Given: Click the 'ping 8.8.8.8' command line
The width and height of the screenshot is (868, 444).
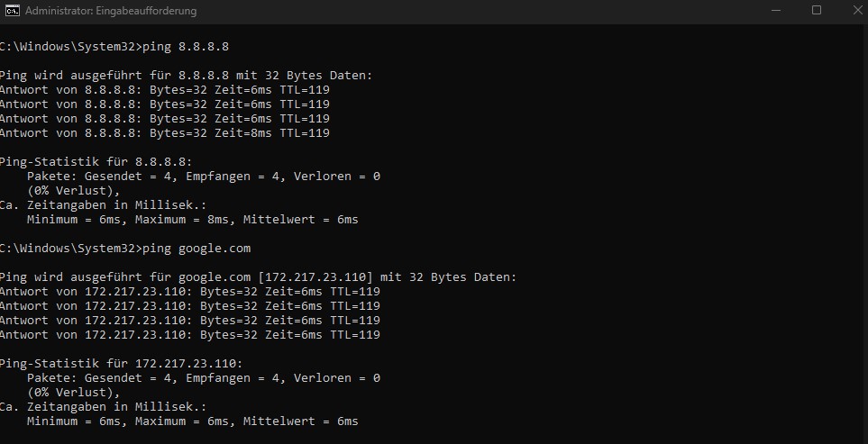Looking at the screenshot, I should [114, 47].
